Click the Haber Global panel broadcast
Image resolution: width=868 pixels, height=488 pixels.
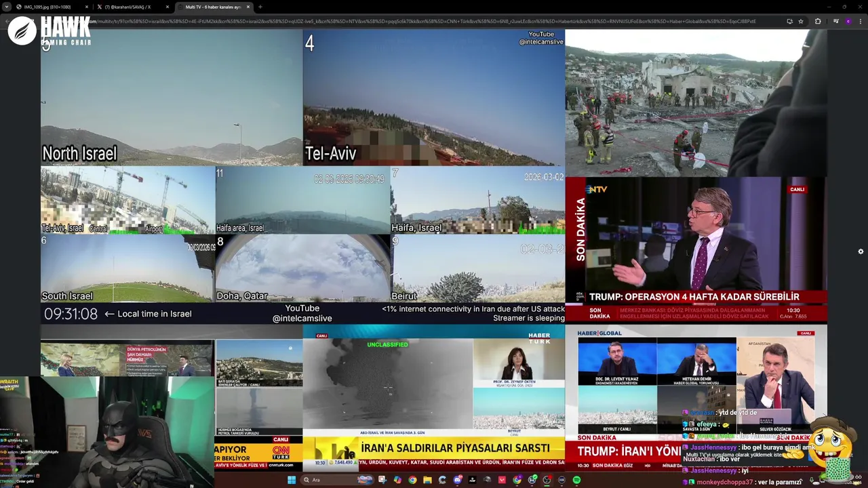coord(696,399)
